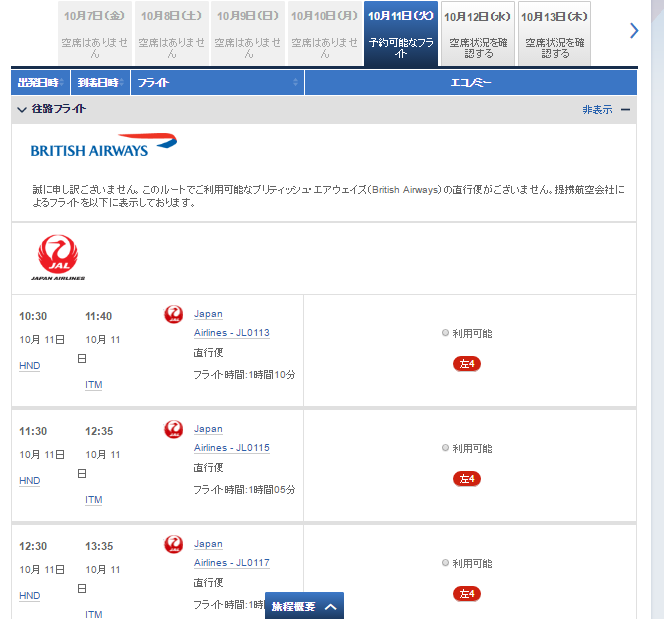Select the 10月13日(木) date tab
664x619 pixels.
[x=553, y=33]
